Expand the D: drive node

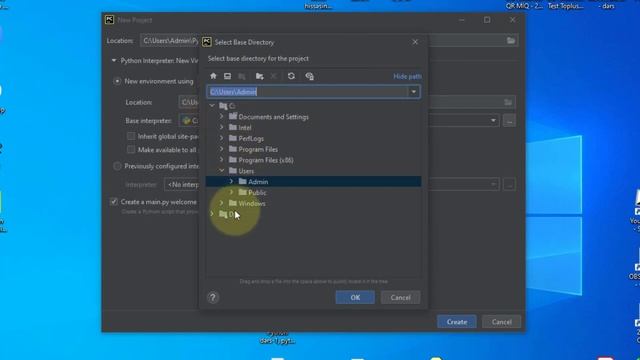tap(212, 214)
